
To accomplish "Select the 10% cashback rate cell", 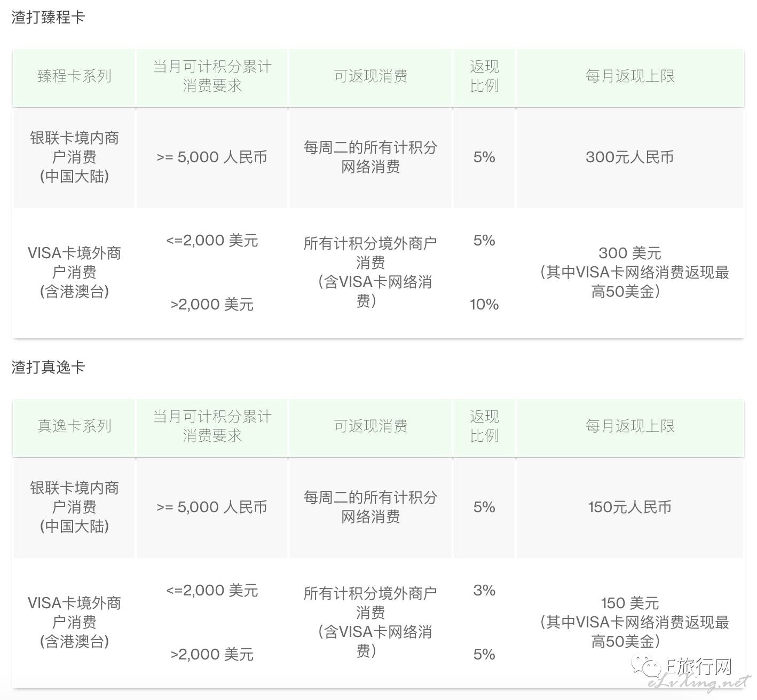I will click(484, 305).
